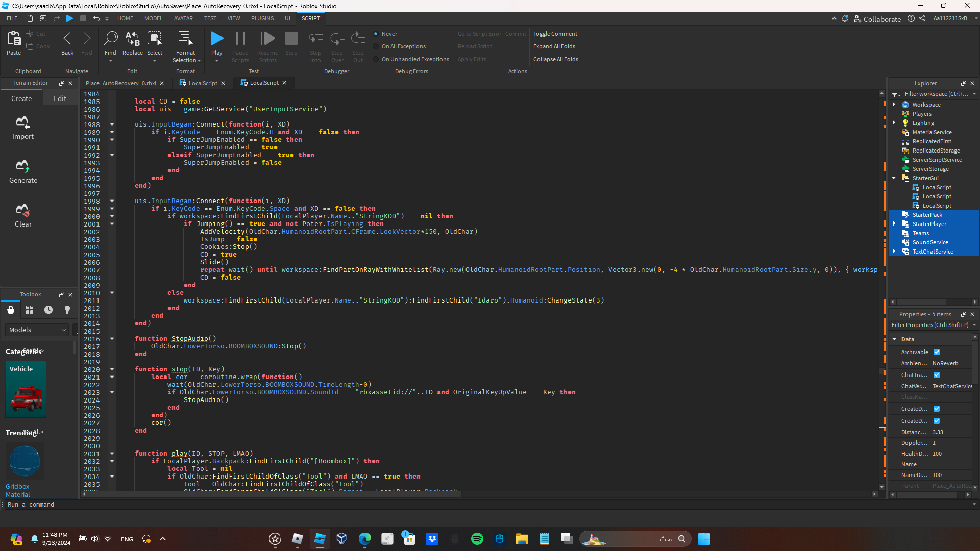Click the Collaborate button
Screen dimensions: 980x551
tap(877, 19)
